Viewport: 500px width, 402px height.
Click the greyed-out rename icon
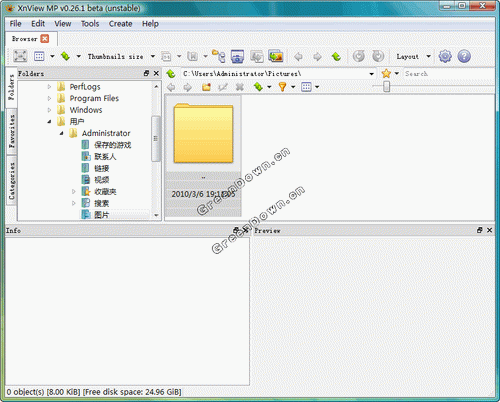tap(223, 87)
